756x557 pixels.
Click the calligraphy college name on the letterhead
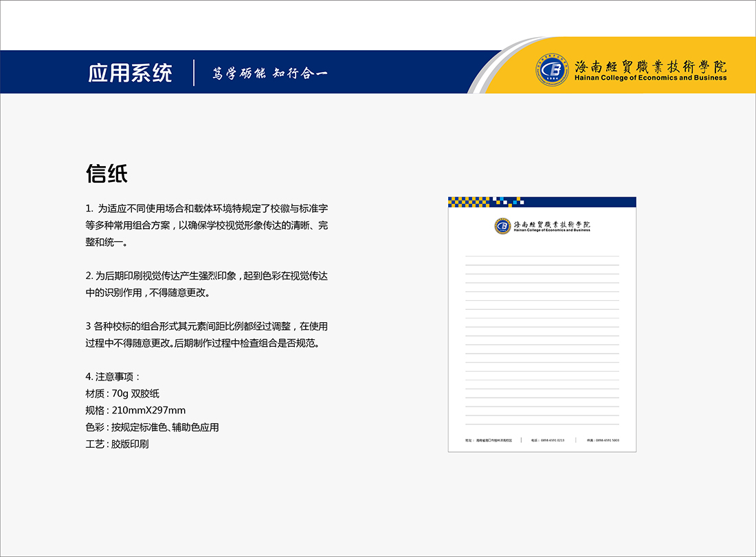click(552, 224)
